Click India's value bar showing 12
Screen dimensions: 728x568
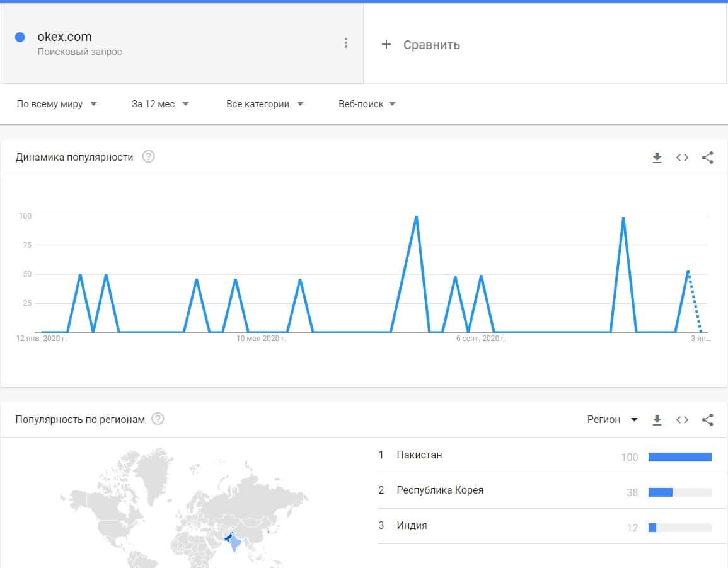pos(679,528)
